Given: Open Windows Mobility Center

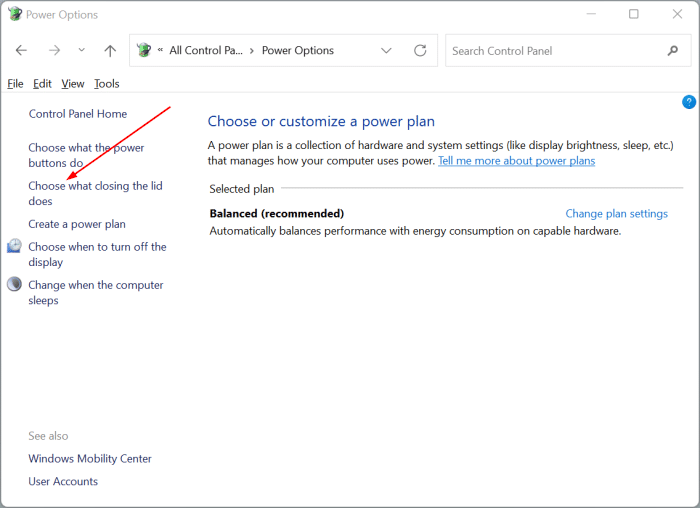Looking at the screenshot, I should coord(90,458).
